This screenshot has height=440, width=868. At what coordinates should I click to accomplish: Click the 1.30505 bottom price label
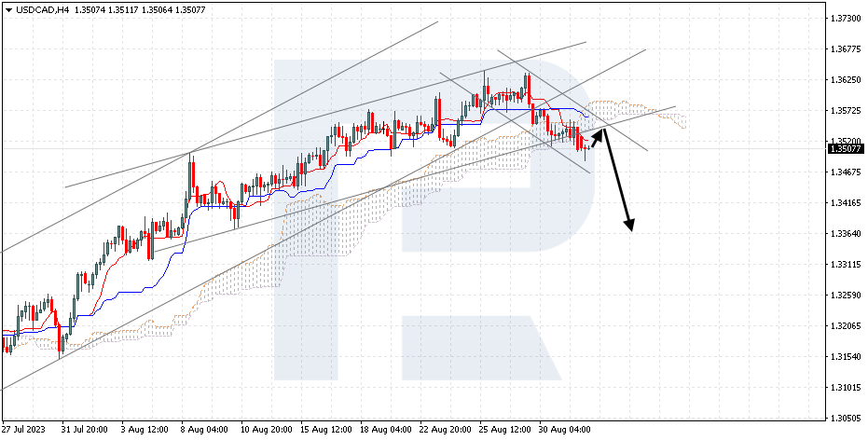(845, 419)
